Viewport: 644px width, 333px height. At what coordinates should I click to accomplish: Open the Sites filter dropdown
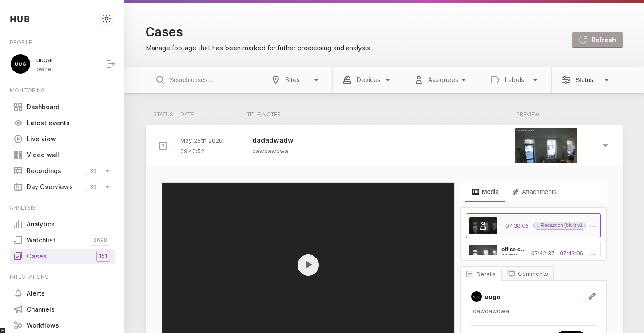pos(296,80)
